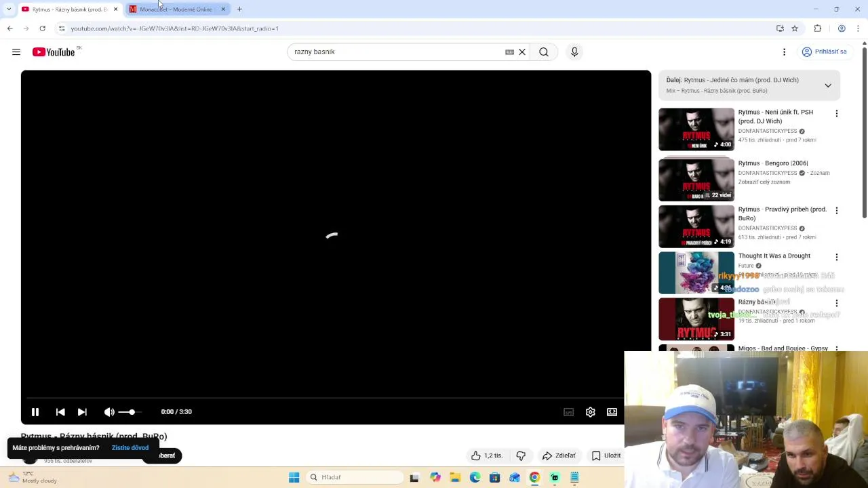Dislike the video with thumbs down

[521, 455]
